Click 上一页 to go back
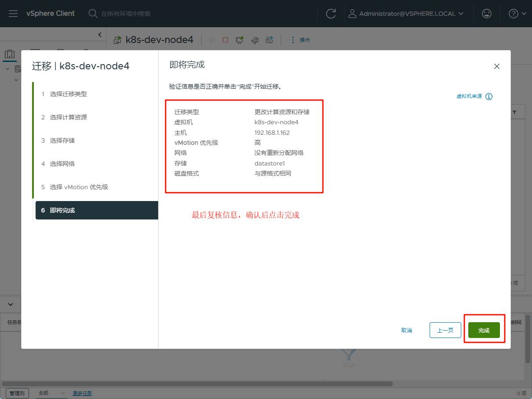Image resolution: width=532 pixels, height=399 pixels. [445, 330]
